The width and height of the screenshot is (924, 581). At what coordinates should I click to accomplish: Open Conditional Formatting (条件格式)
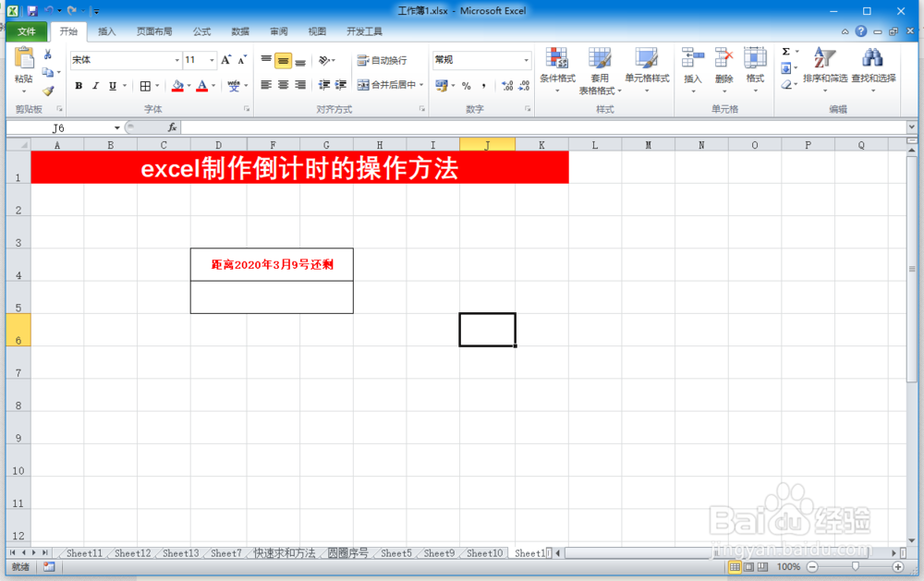[x=557, y=69]
